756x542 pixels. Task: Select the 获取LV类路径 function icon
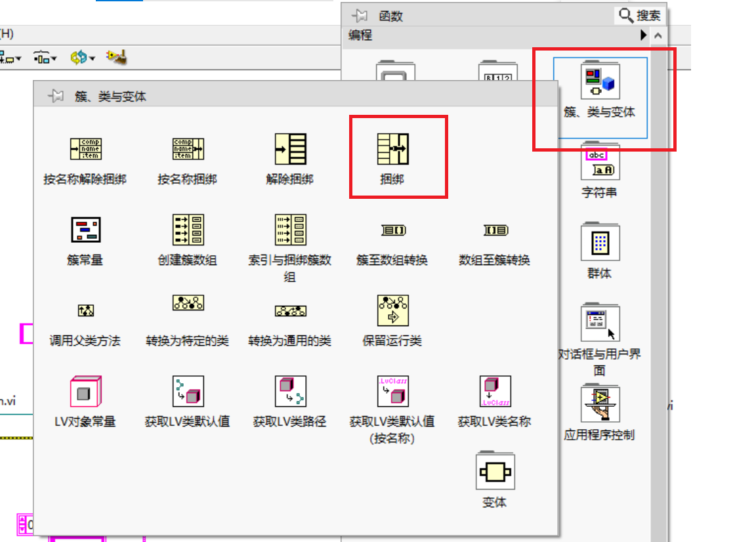click(x=290, y=392)
